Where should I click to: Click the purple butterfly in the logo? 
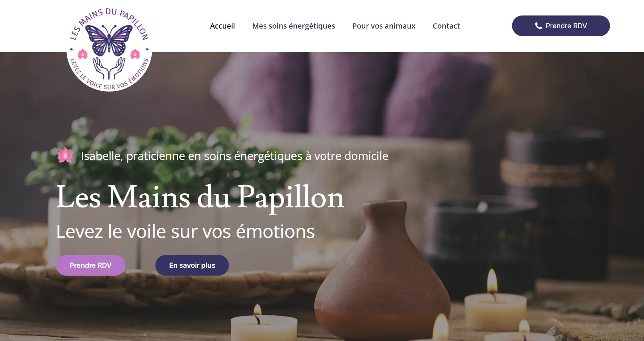109,40
